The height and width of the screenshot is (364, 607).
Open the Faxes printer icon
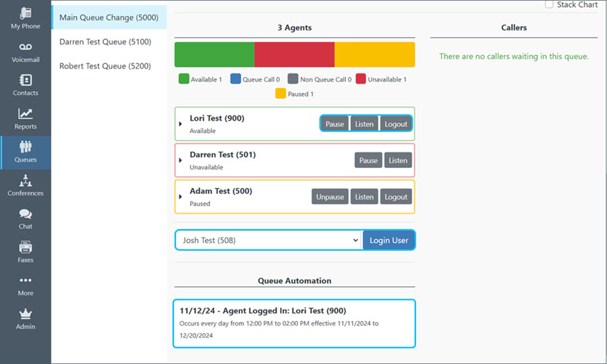[26, 247]
